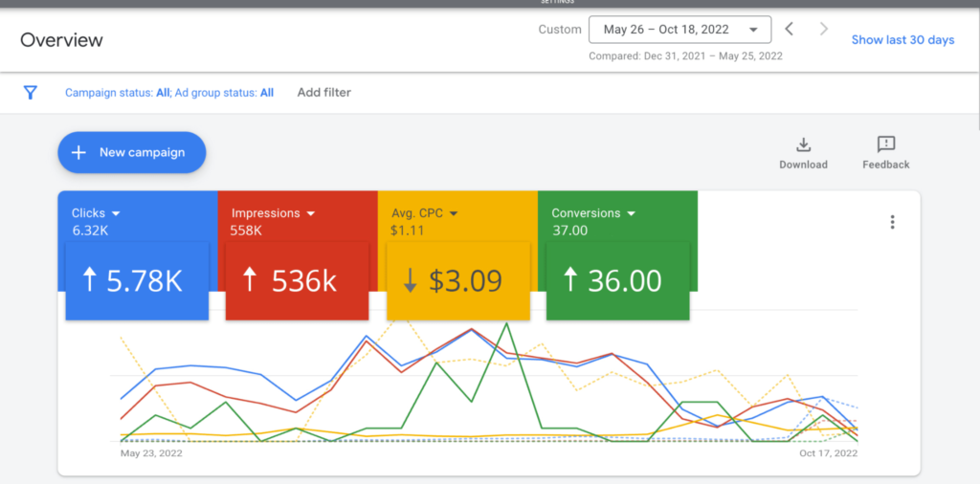Screen dimensions: 980x484
Task: Click the Download icon
Action: pyautogui.click(x=803, y=145)
